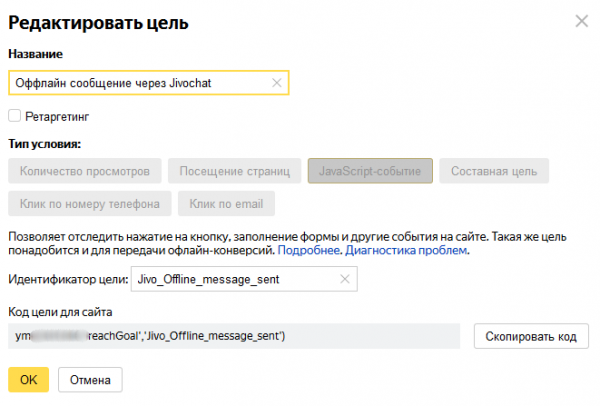Choose Клик по email condition

click(x=226, y=204)
